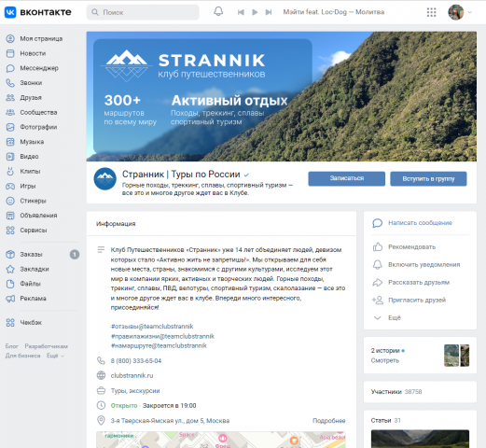
Task: Click the address 3-я Тверская-Ямская ул.
Action: pyautogui.click(x=170, y=421)
